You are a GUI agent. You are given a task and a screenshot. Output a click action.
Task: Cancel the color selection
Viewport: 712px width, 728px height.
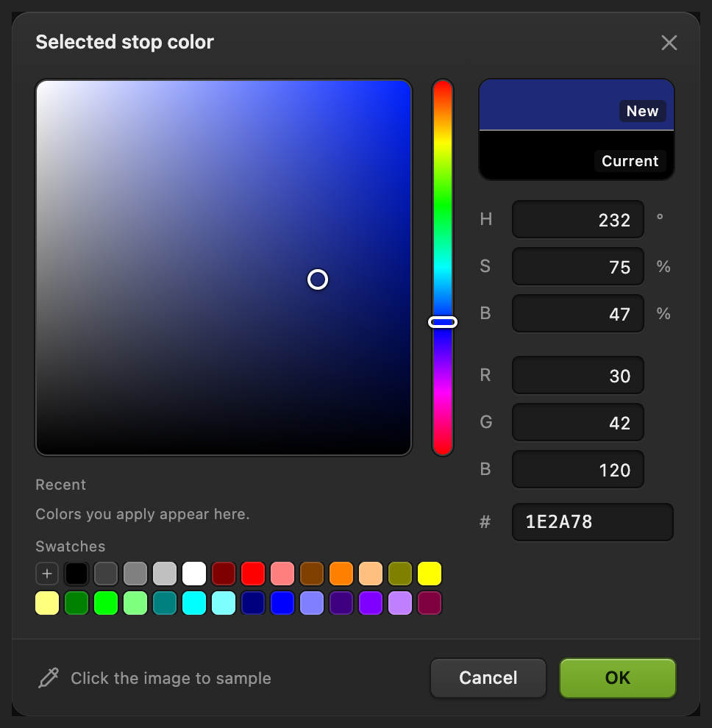pyautogui.click(x=488, y=678)
